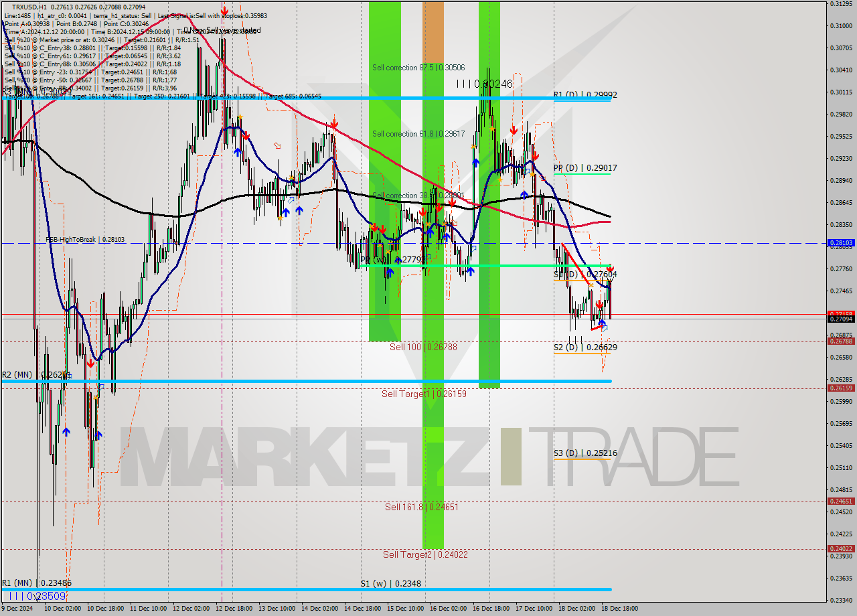Click the 'Sell 161.8 | 0.24651' label
Viewport: 857px width, 616px height.
[x=422, y=507]
